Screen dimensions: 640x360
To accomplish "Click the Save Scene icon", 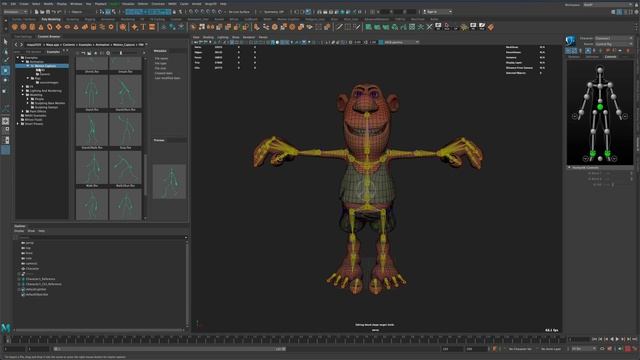I will click(48, 12).
